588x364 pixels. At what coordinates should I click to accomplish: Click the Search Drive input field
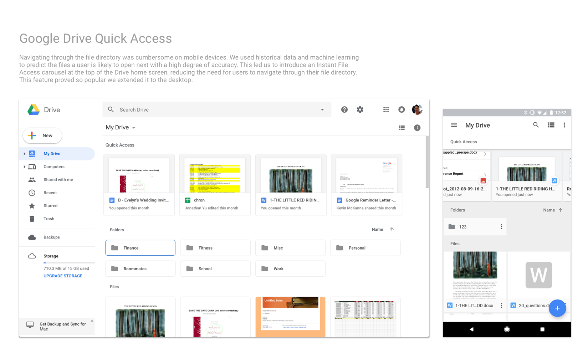pos(217,109)
